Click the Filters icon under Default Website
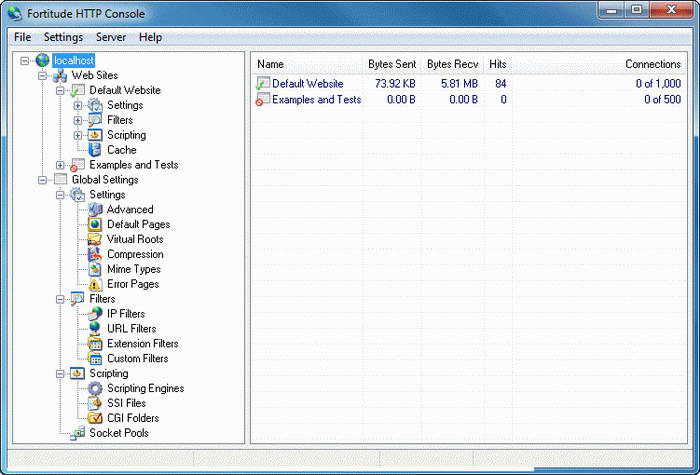700x475 pixels. coord(95,120)
